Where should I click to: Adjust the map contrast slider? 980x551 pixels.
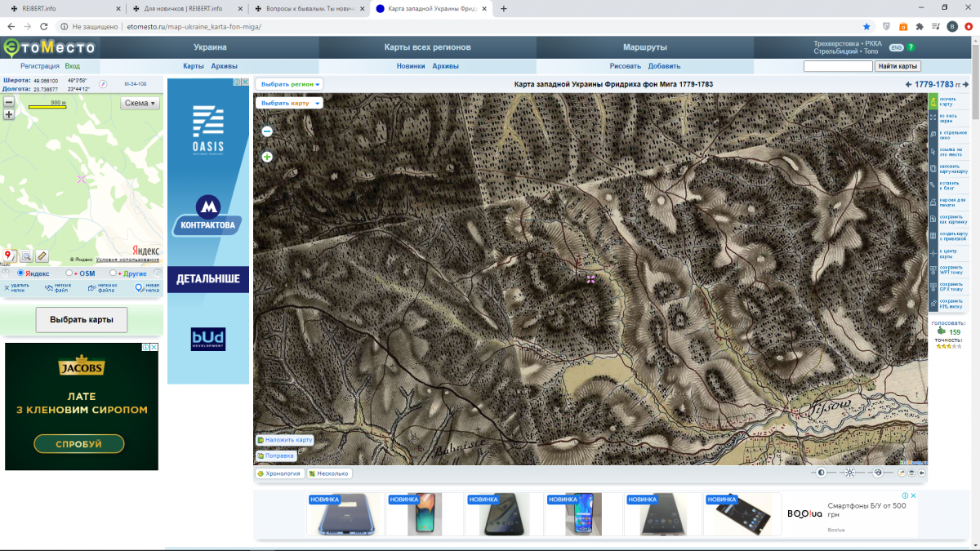(822, 473)
